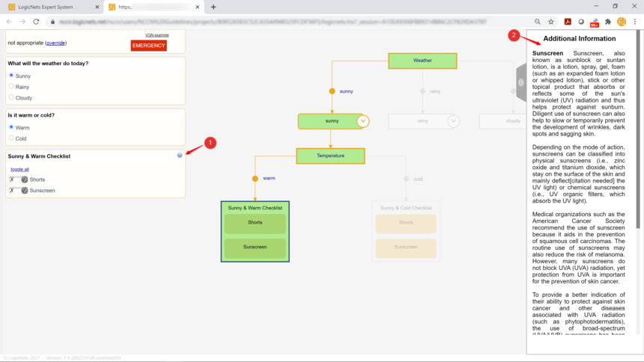Click the 'Additional Information' heading
This screenshot has width=644, height=362.
[579, 39]
